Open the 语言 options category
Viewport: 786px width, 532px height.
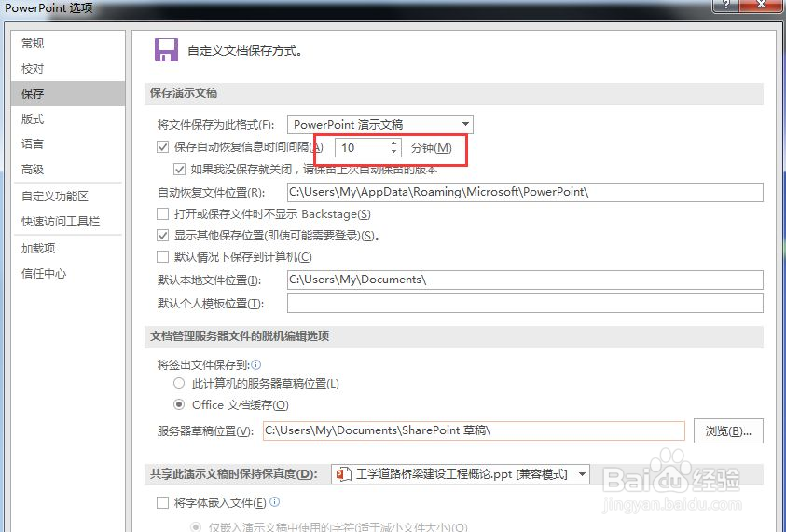(68, 144)
